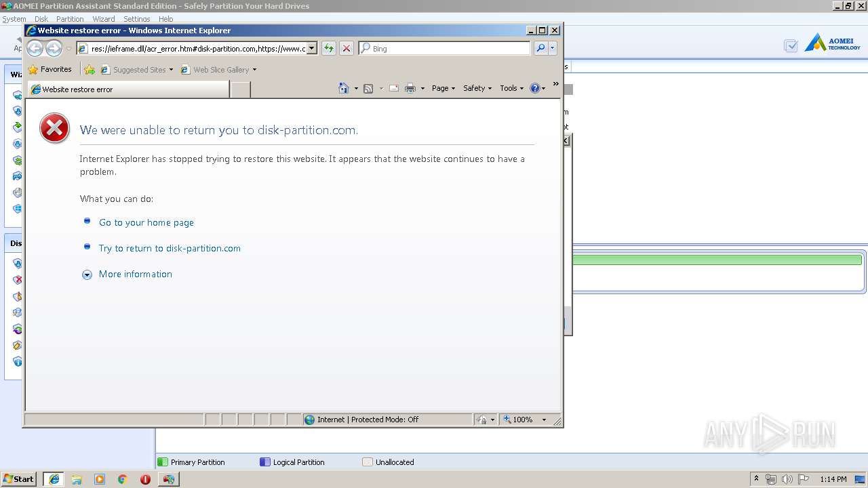Expand zoom level dropdown arrow

coord(544,420)
